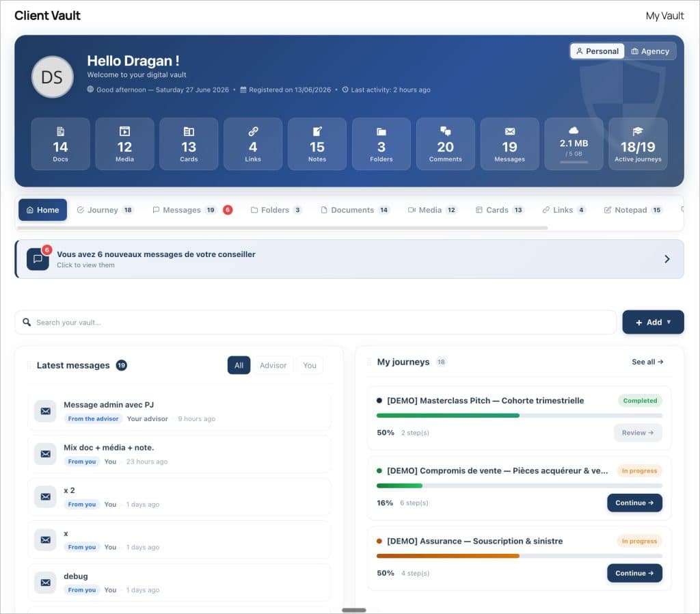Click From the advisor tag
Image resolution: width=700 pixels, height=614 pixels.
point(93,418)
